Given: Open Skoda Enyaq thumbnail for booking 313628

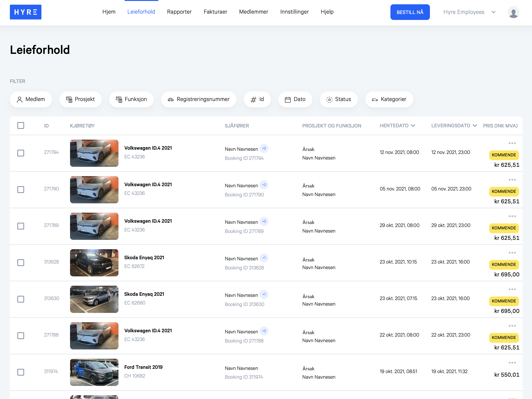Looking at the screenshot, I should [94, 263].
